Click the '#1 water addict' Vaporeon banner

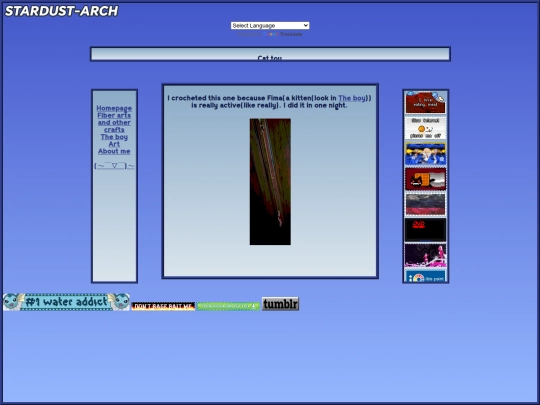click(66, 302)
